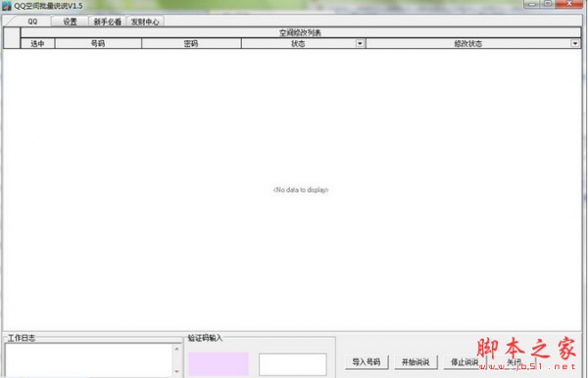Click the 导入号码 button
The width and height of the screenshot is (588, 378).
coord(367,362)
